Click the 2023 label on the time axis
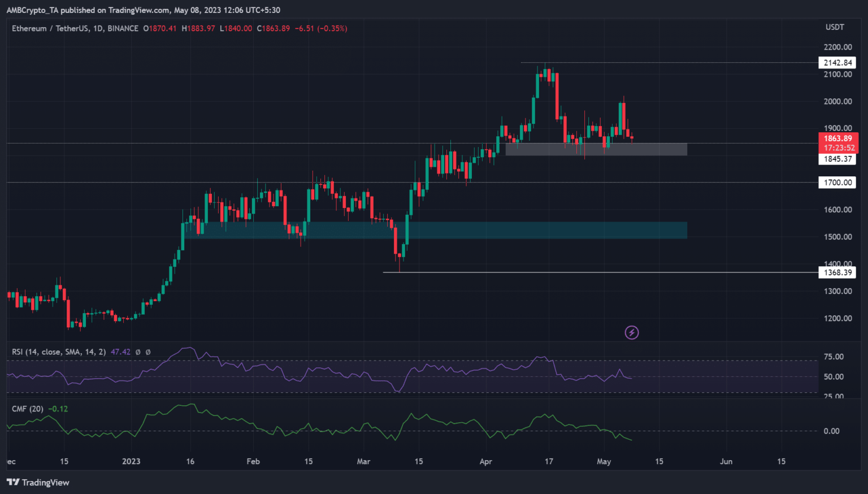868x494 pixels. tap(131, 461)
